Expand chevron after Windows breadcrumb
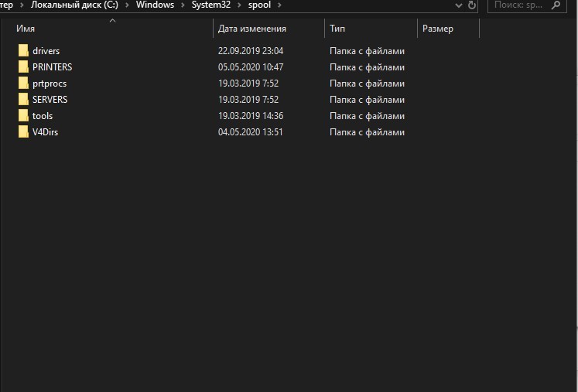The height and width of the screenshot is (392, 578). 183,5
